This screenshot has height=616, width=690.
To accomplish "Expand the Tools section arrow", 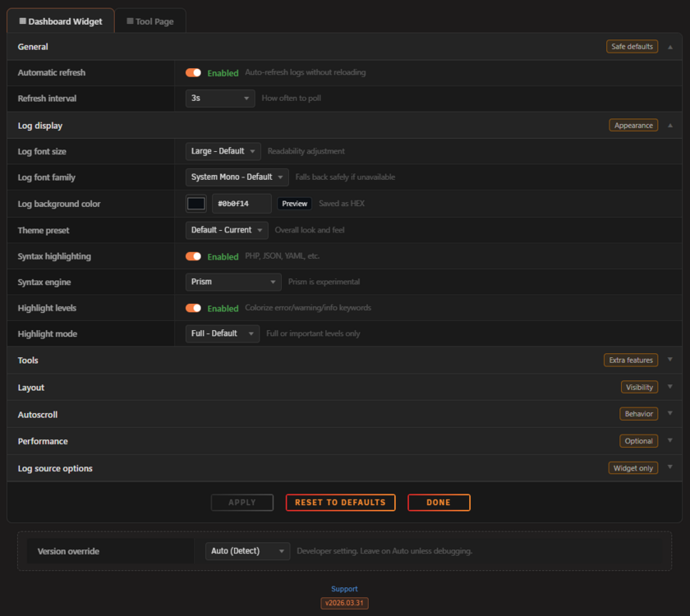I will pyautogui.click(x=669, y=360).
